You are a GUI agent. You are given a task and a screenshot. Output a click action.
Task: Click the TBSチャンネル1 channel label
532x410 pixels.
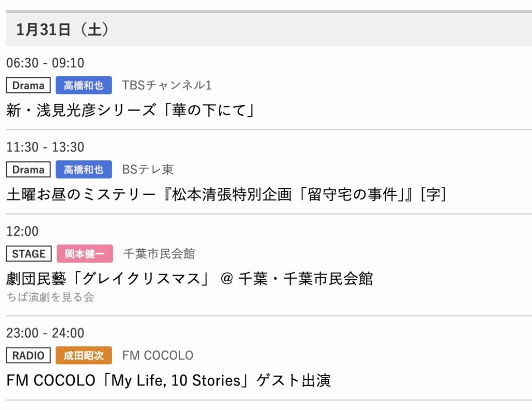[x=167, y=86]
